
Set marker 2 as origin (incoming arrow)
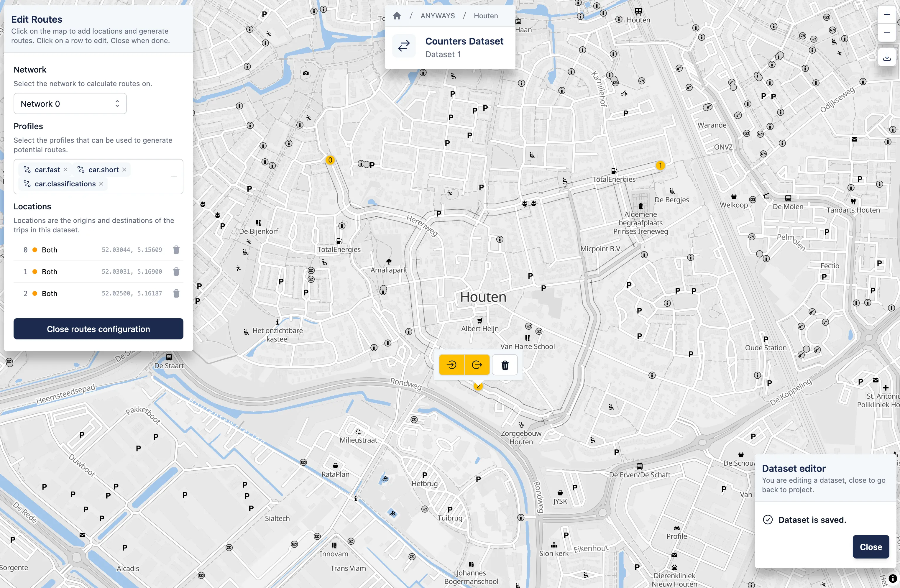(451, 365)
